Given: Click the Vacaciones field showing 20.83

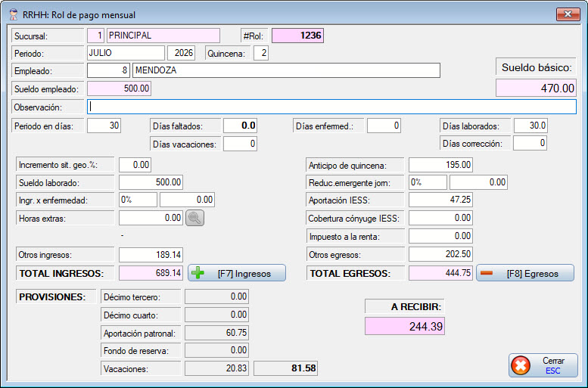Looking at the screenshot, I should point(216,368).
